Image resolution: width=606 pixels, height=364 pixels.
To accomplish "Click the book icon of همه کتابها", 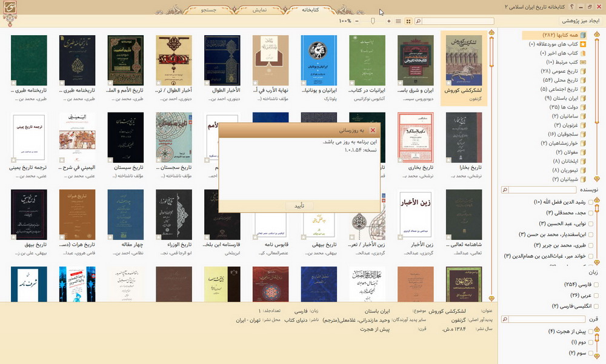I will [x=583, y=35].
